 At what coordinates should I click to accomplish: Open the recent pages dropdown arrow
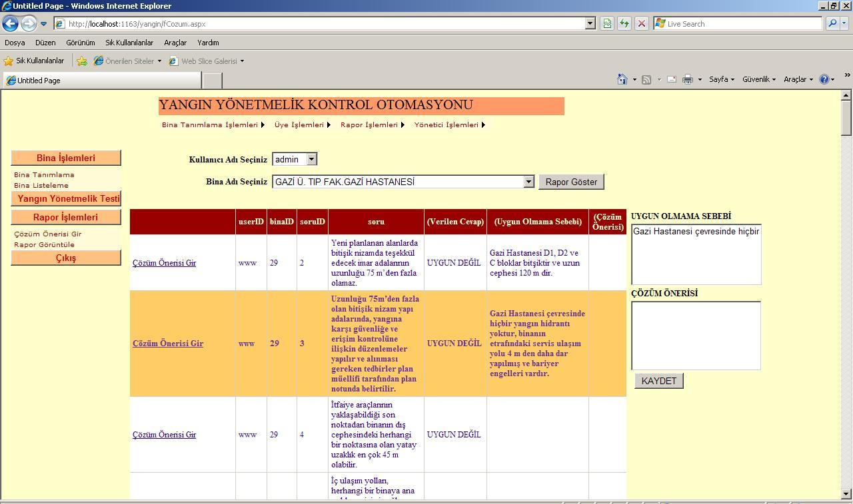(44, 24)
